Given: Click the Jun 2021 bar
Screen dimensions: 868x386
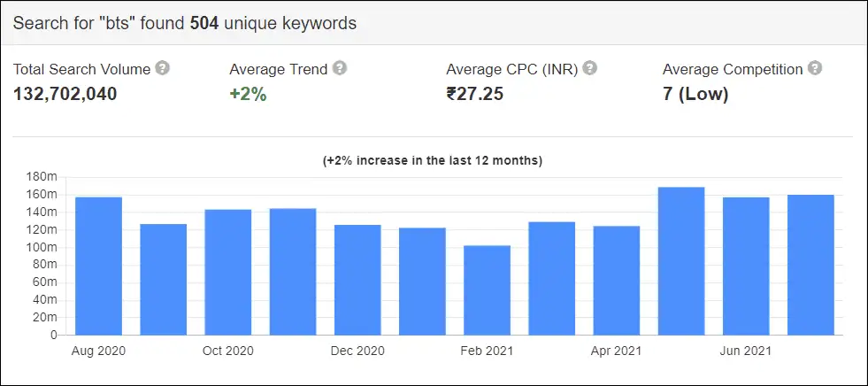Looking at the screenshot, I should tap(746, 266).
